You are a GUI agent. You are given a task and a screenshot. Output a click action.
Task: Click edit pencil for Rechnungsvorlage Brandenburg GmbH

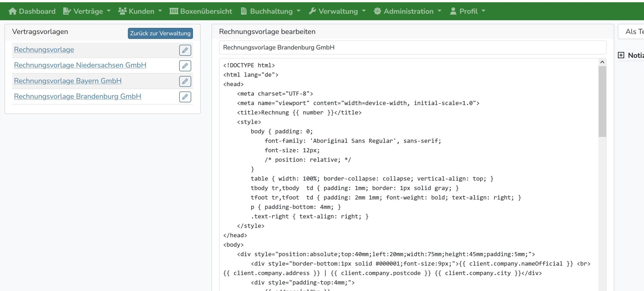(x=185, y=97)
